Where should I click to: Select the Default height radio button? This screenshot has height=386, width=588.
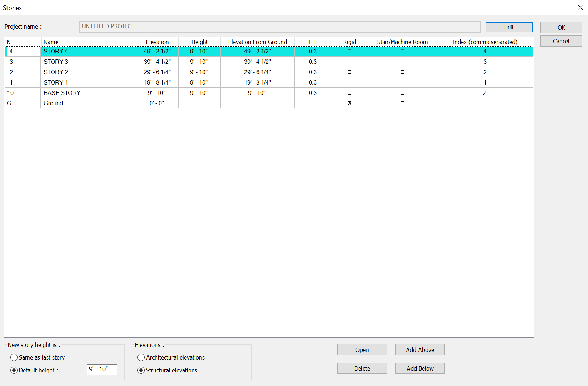[14, 370]
